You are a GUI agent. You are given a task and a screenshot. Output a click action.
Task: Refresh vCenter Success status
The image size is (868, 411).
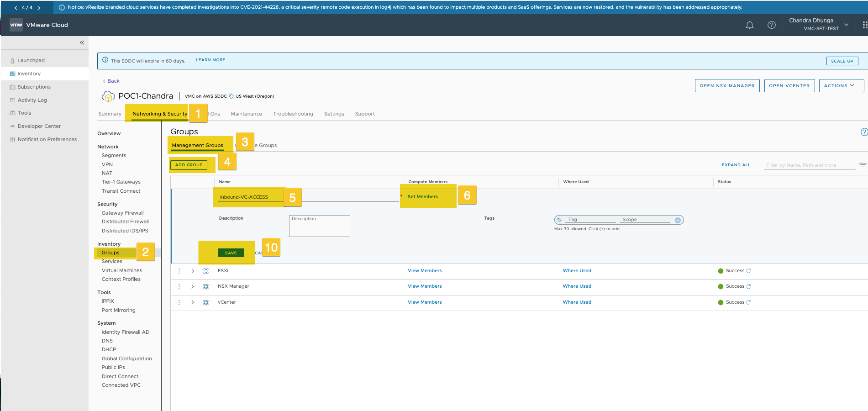point(748,302)
